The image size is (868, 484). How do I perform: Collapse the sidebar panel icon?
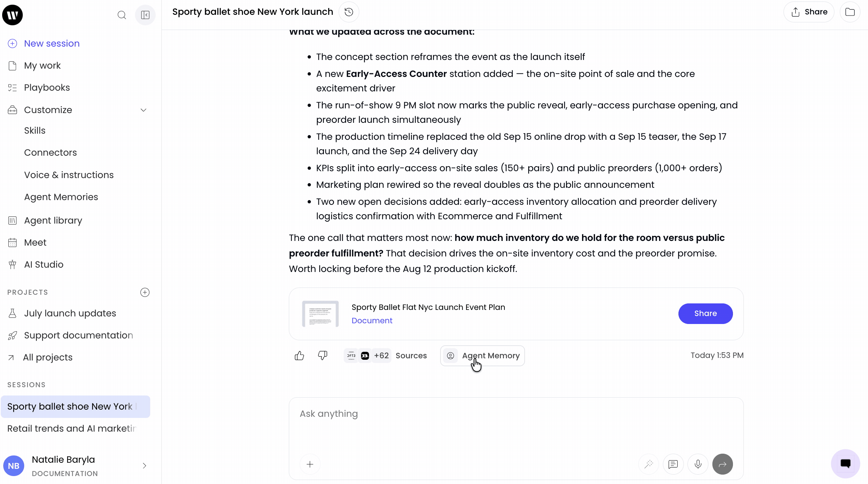pyautogui.click(x=145, y=15)
